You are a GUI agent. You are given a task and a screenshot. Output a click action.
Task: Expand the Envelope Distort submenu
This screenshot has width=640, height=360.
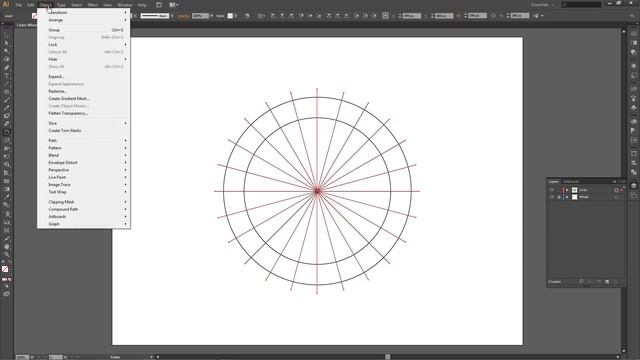tap(84, 162)
